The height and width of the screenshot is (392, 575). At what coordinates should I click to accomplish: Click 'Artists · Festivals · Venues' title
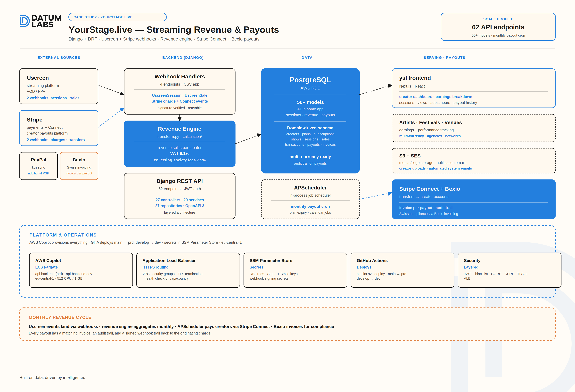pos(430,122)
